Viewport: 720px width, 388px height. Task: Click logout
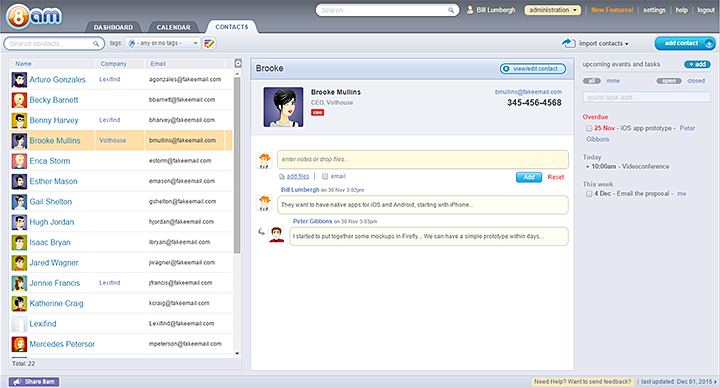pyautogui.click(x=706, y=10)
